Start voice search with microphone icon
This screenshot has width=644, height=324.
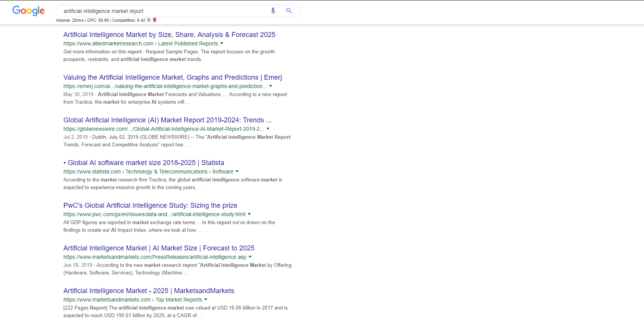coord(273,11)
